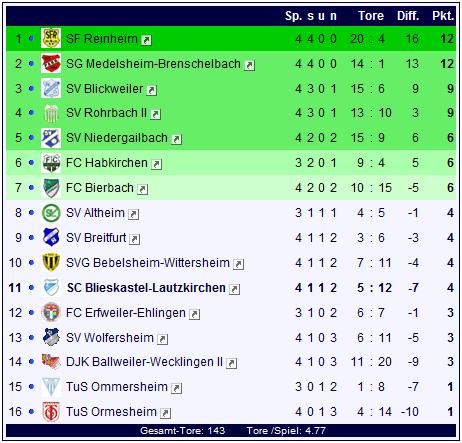Click the Pkt. column header
This screenshot has width=462, height=443.
click(x=443, y=16)
